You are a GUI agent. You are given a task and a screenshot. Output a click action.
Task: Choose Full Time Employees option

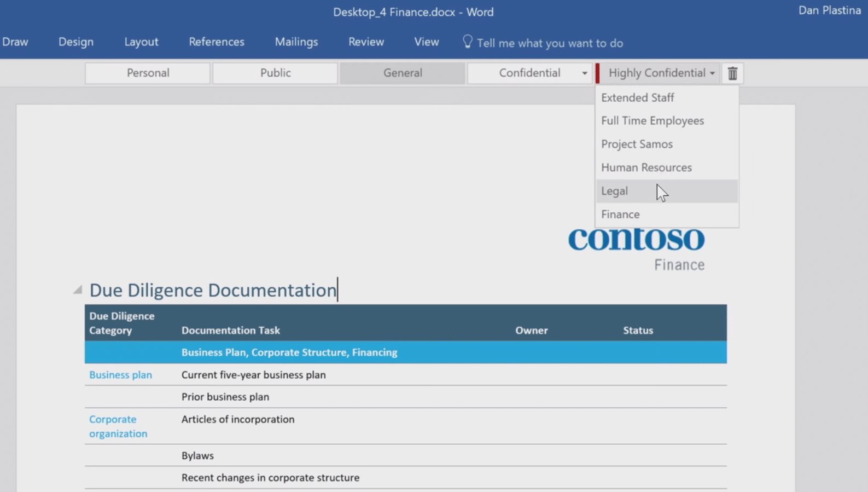pyautogui.click(x=667, y=120)
